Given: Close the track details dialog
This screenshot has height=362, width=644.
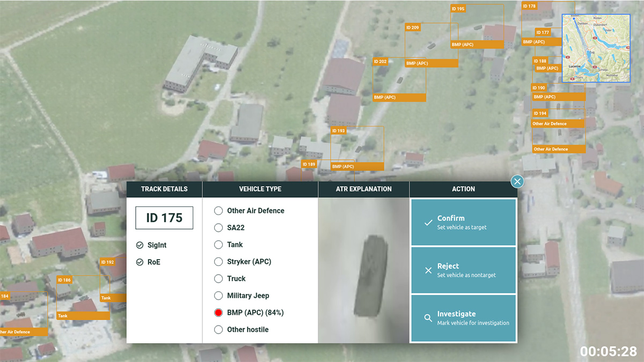Looking at the screenshot, I should pos(517,181).
